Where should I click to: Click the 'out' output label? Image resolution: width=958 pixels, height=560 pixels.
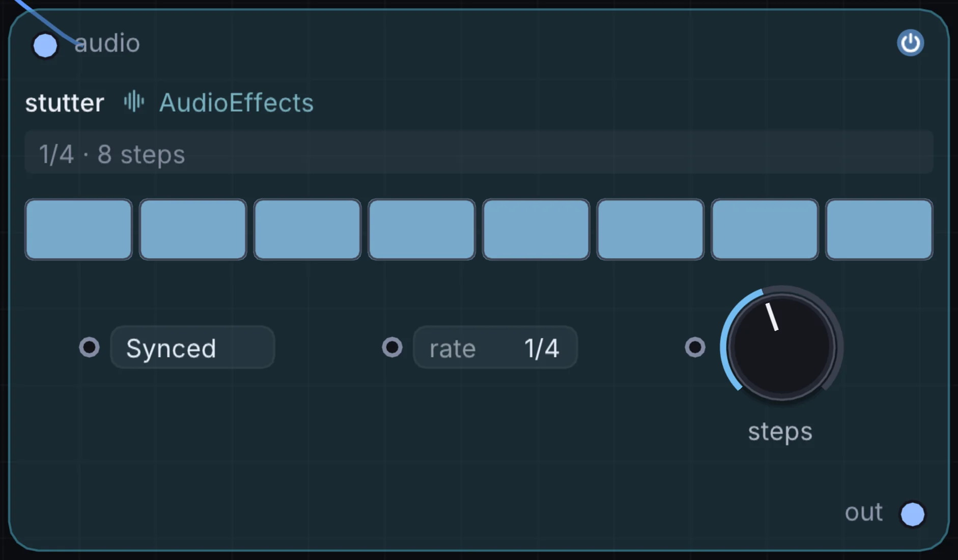pyautogui.click(x=864, y=513)
